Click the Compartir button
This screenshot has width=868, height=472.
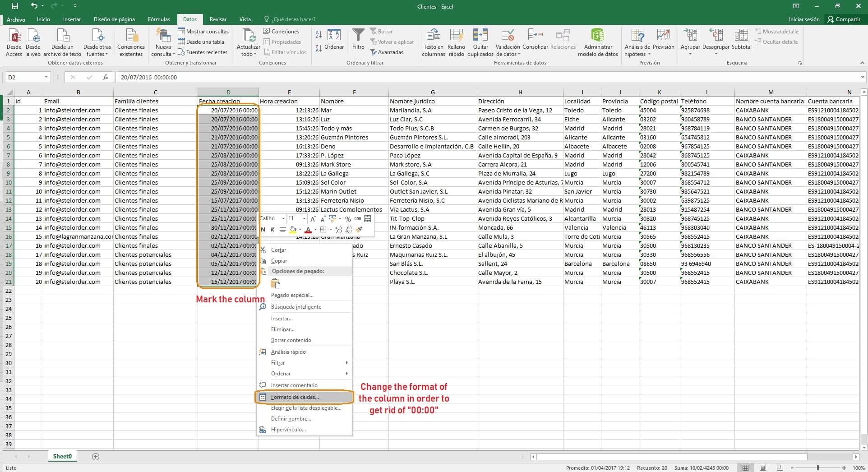(x=844, y=19)
